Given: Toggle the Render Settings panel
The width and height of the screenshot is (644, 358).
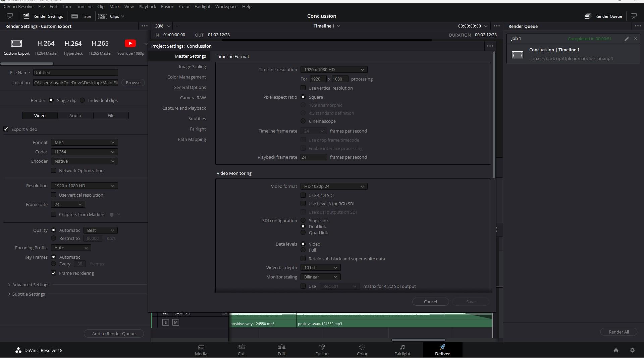Looking at the screenshot, I should 43,16.
